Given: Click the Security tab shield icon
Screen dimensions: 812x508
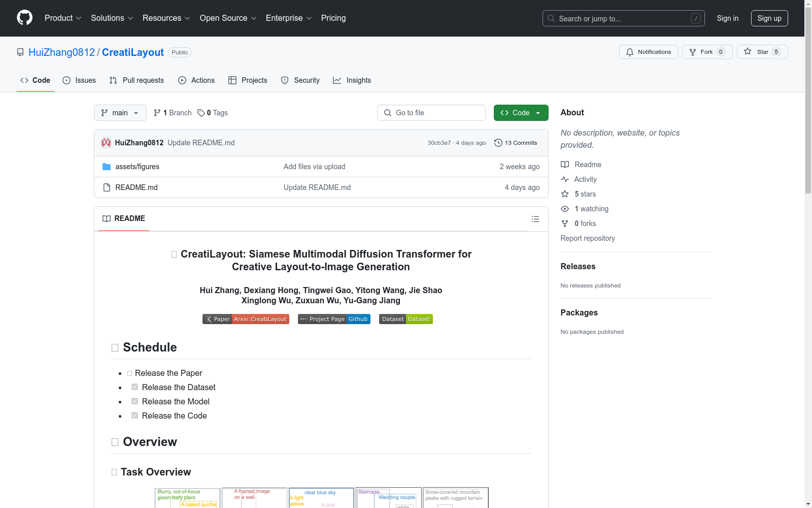Looking at the screenshot, I should [x=285, y=80].
